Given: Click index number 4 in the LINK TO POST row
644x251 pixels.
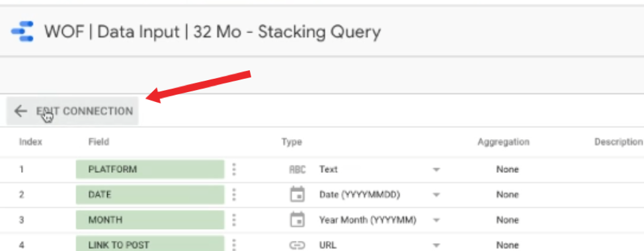Looking at the screenshot, I should pos(21,245).
